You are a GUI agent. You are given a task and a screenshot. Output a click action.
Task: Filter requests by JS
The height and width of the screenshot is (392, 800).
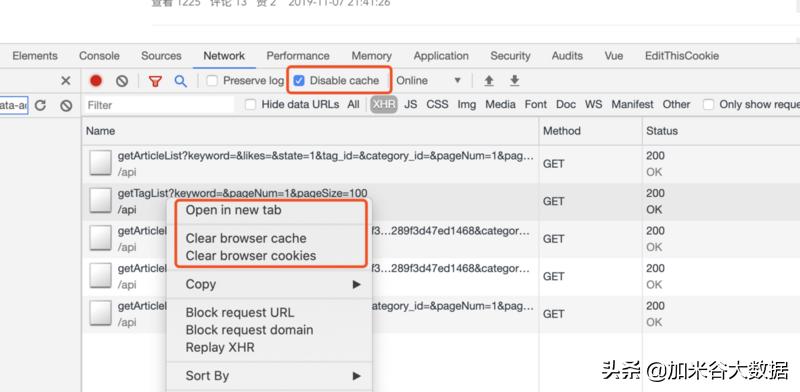410,105
